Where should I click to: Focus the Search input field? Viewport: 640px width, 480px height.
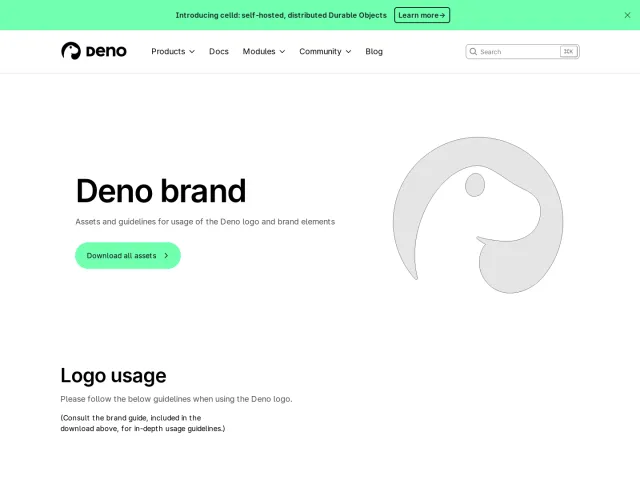point(522,51)
